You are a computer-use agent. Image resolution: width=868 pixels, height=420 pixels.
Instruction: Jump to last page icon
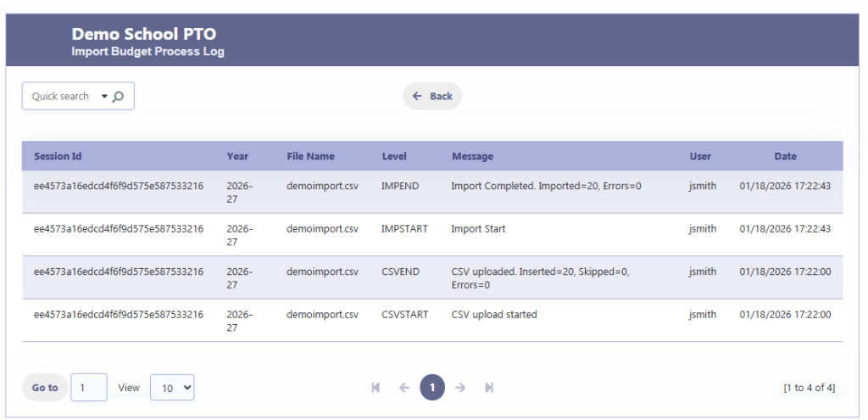(489, 388)
